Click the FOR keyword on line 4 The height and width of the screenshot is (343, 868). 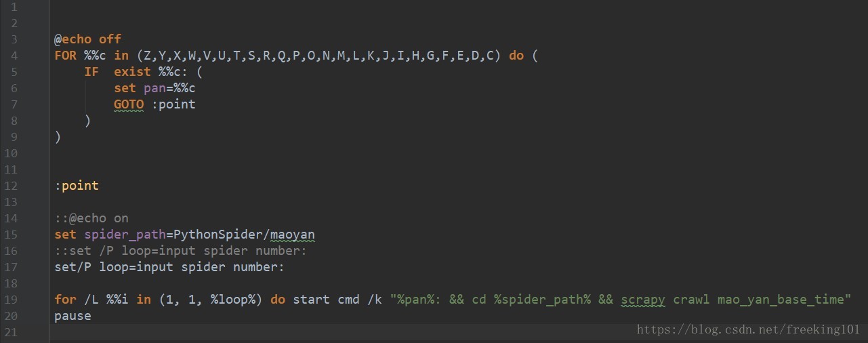click(66, 56)
